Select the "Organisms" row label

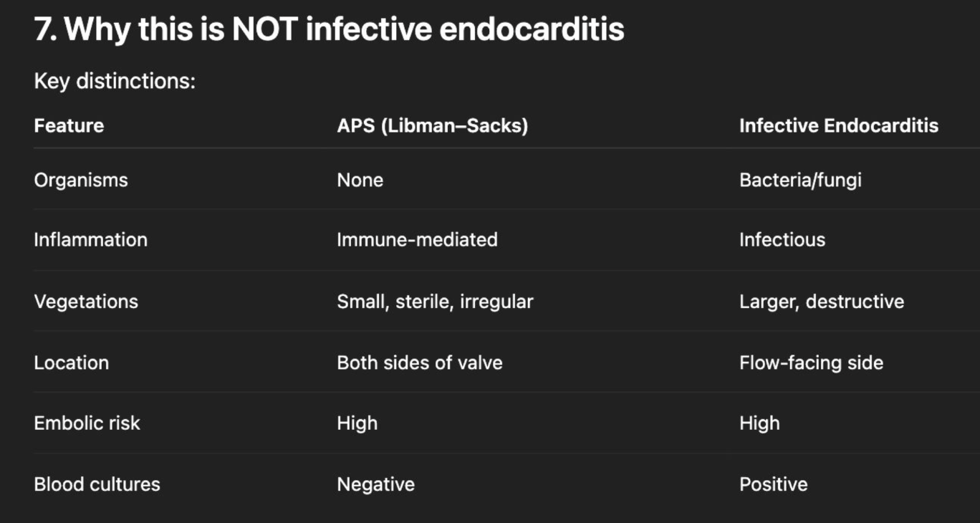click(x=81, y=180)
